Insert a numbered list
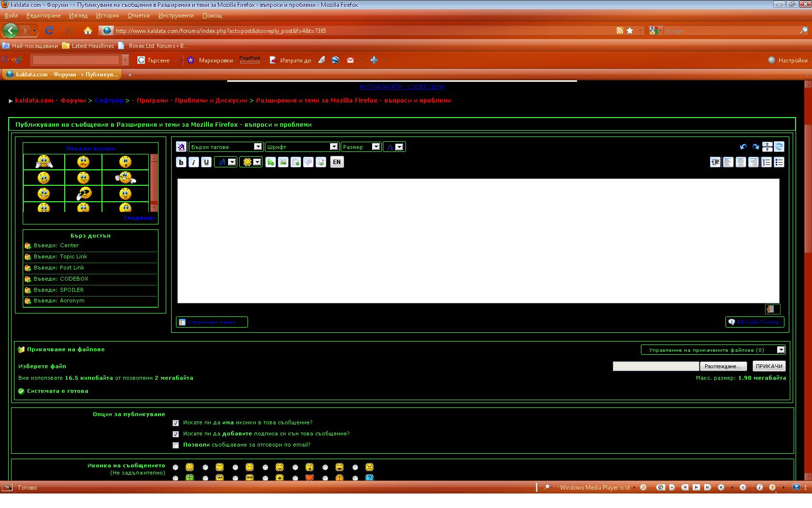812x508 pixels. click(767, 162)
